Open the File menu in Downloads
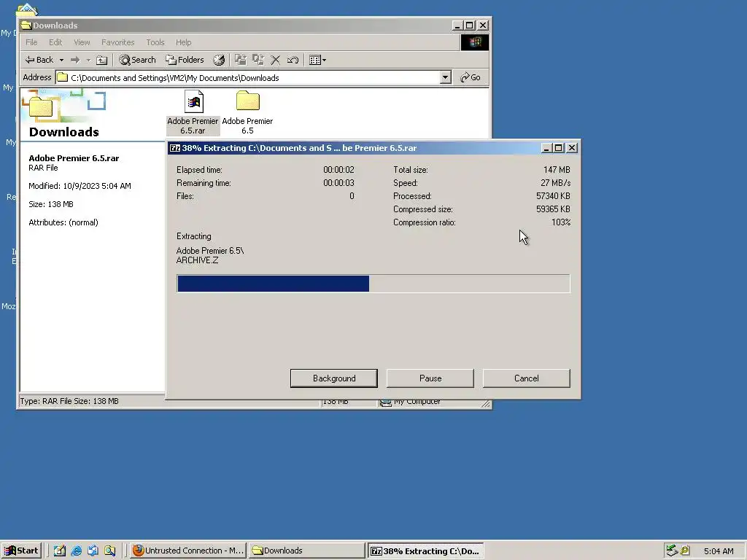This screenshot has height=560, width=747. click(x=31, y=42)
